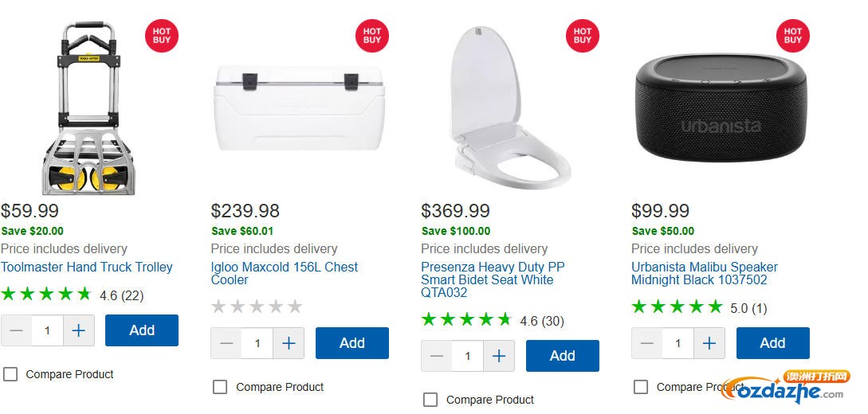The height and width of the screenshot is (414, 868).
Task: Open Igloo Maxcold 156L Chest Cooler link
Action: tap(285, 273)
